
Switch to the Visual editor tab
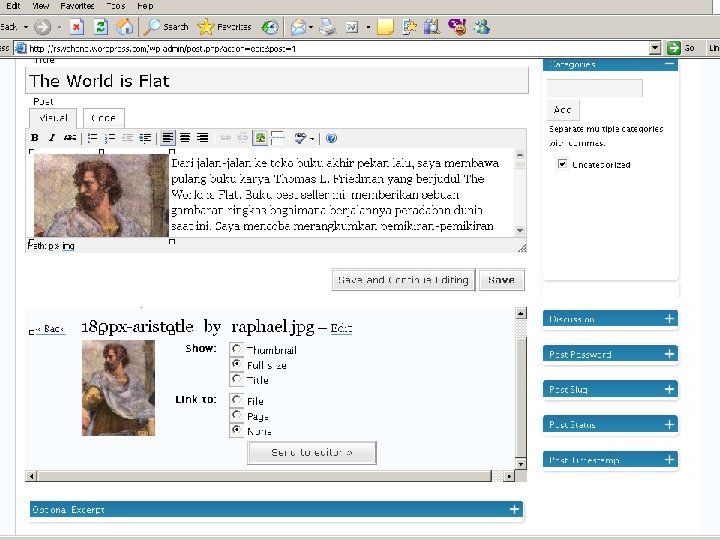click(x=53, y=118)
